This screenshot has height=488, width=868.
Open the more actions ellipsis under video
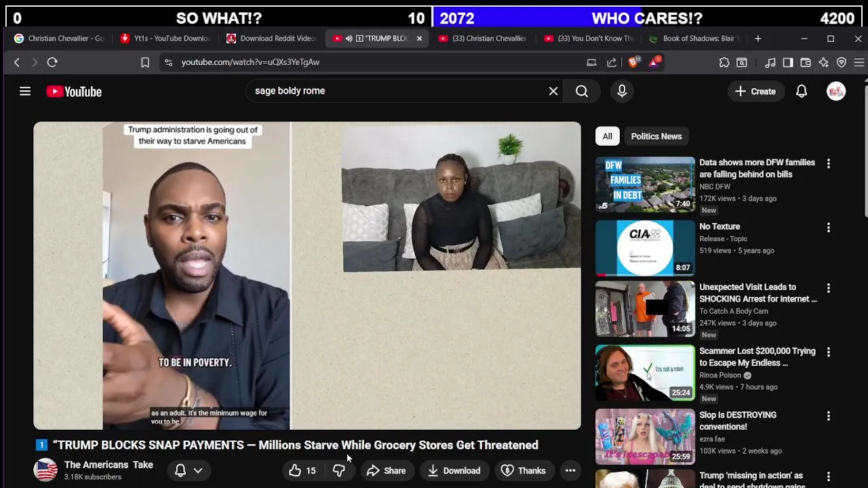pos(570,470)
